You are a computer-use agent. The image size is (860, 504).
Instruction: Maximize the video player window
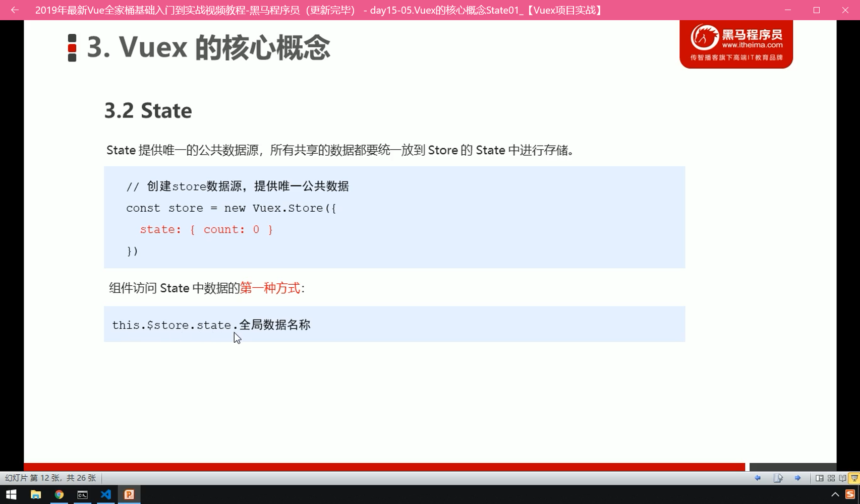817,10
